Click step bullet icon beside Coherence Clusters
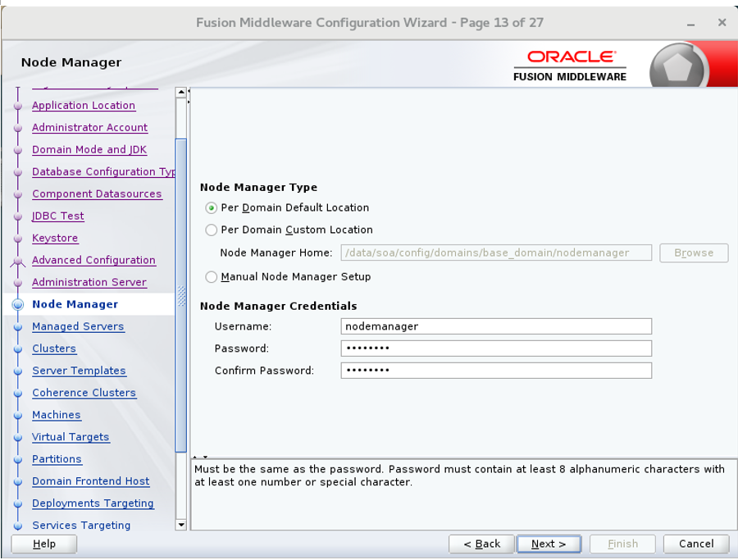This screenshot has width=738, height=560. click(18, 394)
